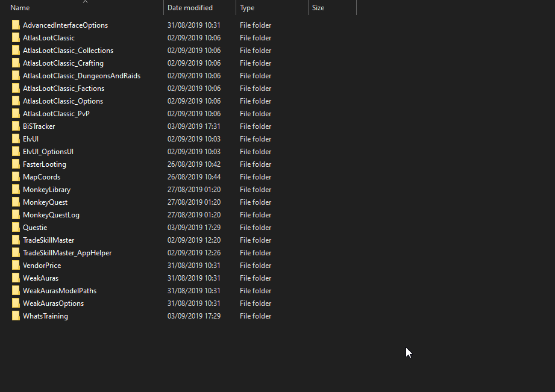Select the WeakAurasOptions folder name

pos(53,303)
